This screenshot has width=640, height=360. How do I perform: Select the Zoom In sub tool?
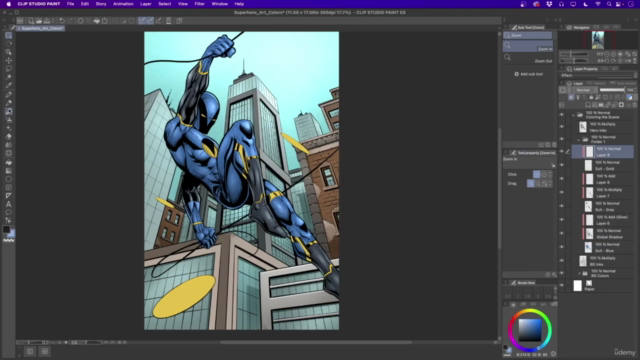coord(528,46)
